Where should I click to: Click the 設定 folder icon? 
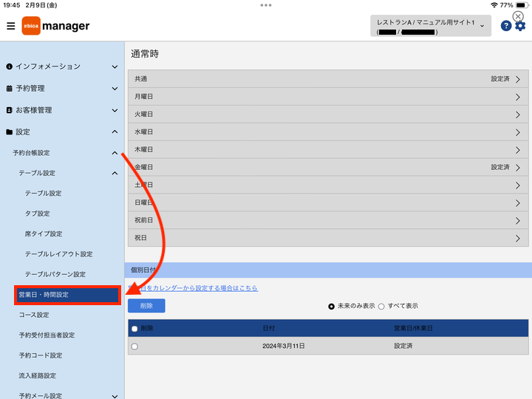(x=10, y=132)
